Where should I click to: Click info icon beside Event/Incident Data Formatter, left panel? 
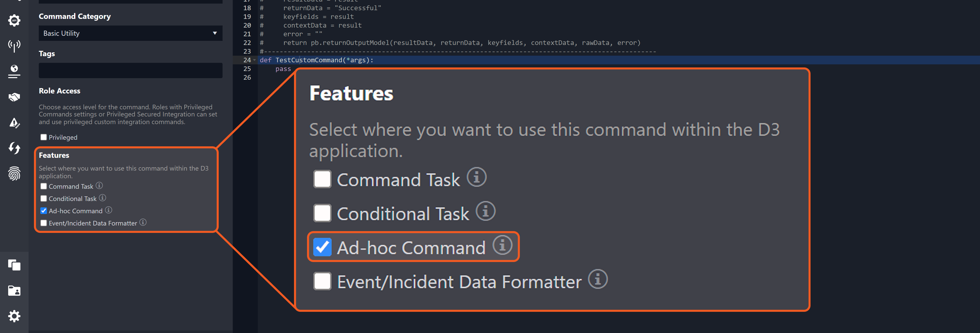click(x=143, y=222)
